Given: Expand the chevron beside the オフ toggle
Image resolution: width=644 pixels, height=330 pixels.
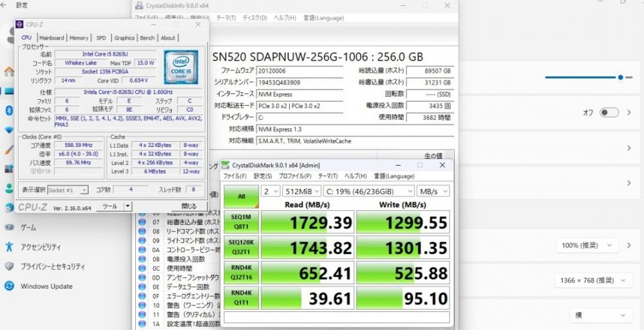Looking at the screenshot, I should click(629, 112).
